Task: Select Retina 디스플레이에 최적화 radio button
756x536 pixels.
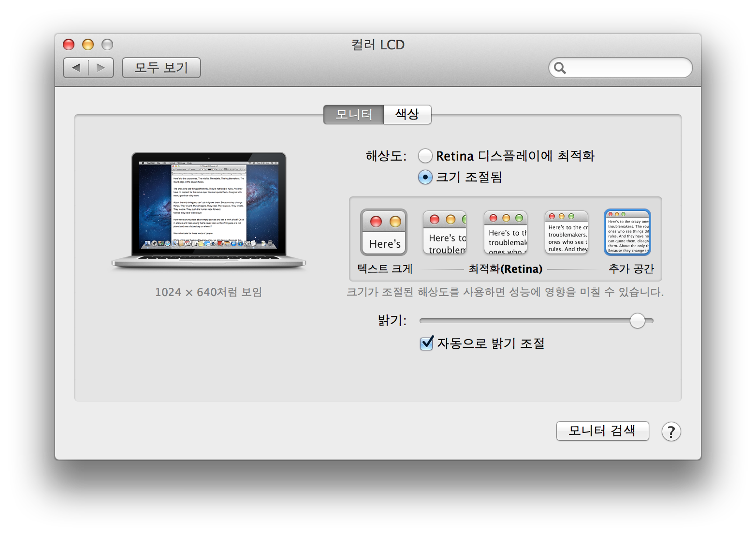Action: (x=425, y=156)
